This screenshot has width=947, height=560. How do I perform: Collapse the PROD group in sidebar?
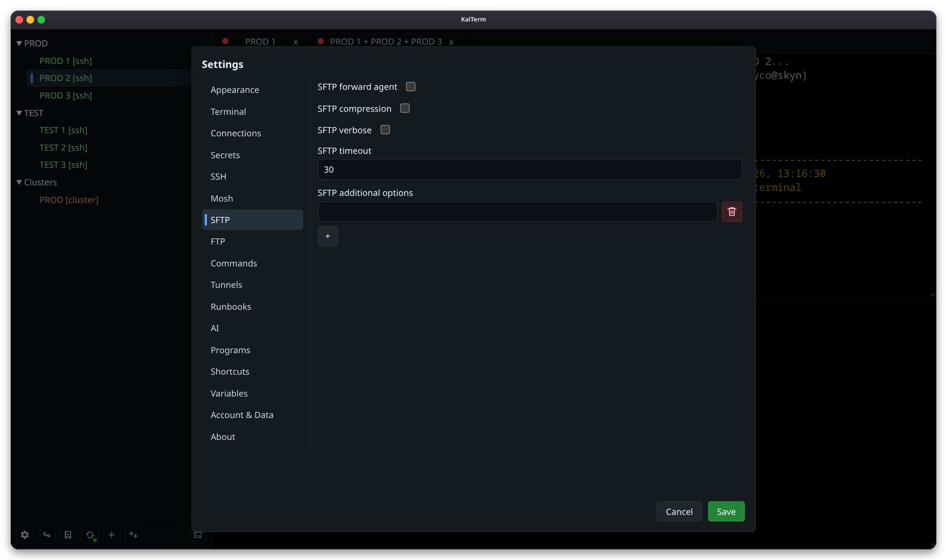pyautogui.click(x=19, y=43)
